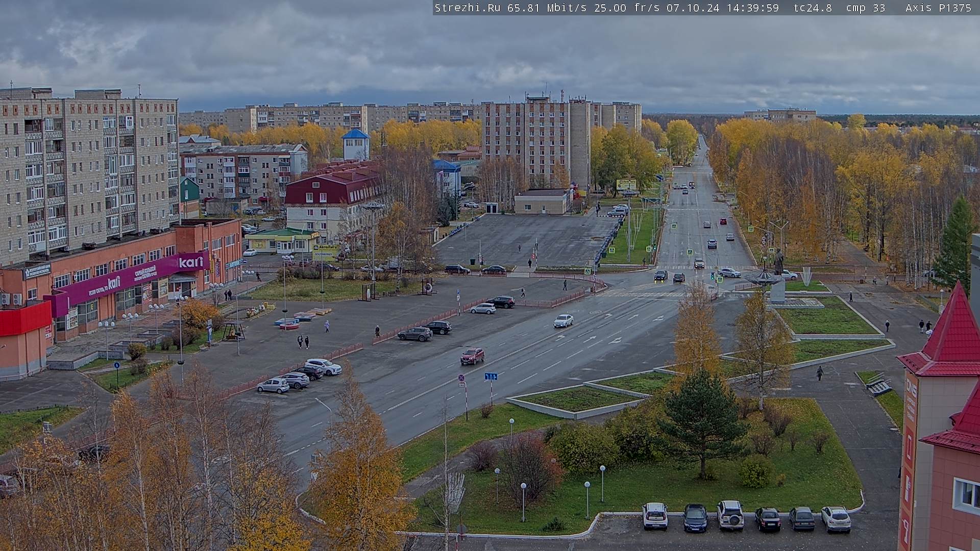Click the cmp 33 compression value

[865, 8]
